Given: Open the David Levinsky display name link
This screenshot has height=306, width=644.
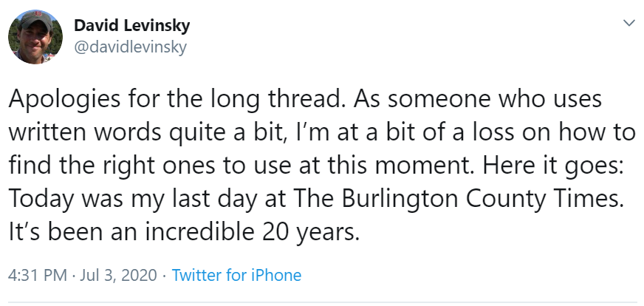Looking at the screenshot, I should pyautogui.click(x=131, y=26).
